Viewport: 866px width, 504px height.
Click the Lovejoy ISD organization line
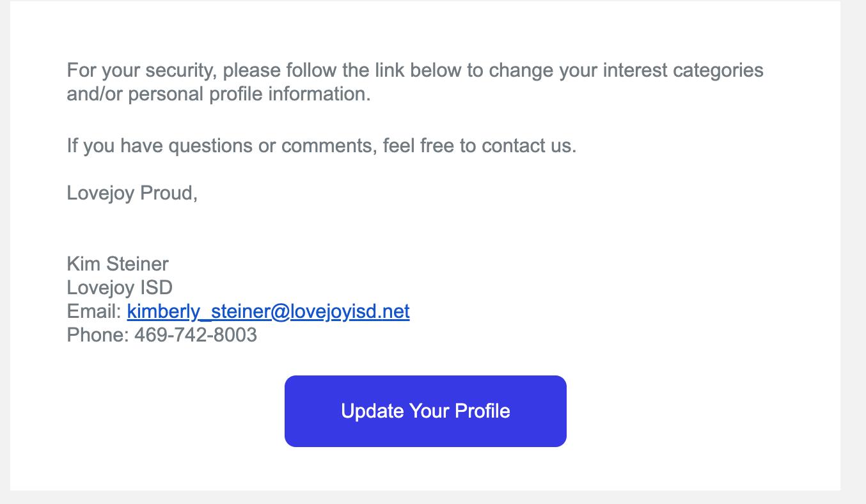(x=120, y=287)
